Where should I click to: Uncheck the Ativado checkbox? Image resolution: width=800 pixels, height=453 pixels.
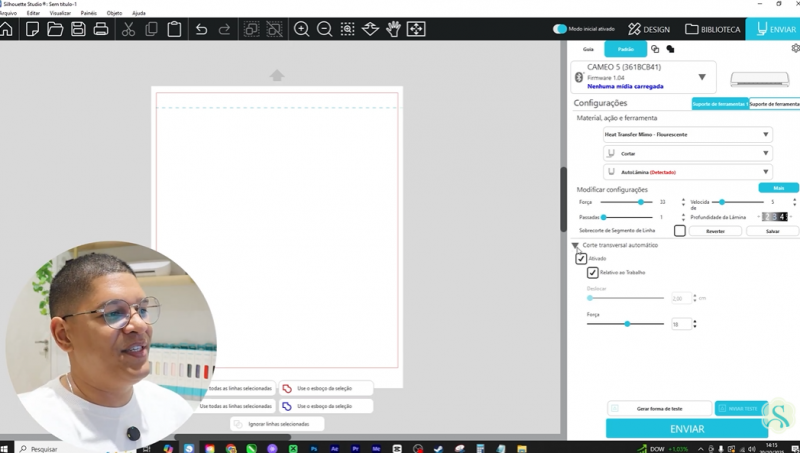(581, 259)
